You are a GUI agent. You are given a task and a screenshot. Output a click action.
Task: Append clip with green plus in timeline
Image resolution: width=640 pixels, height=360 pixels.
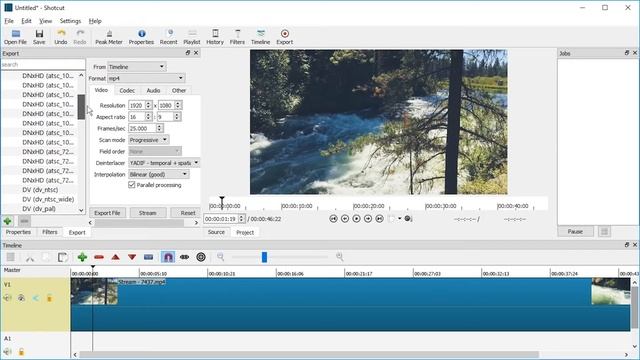(82, 257)
